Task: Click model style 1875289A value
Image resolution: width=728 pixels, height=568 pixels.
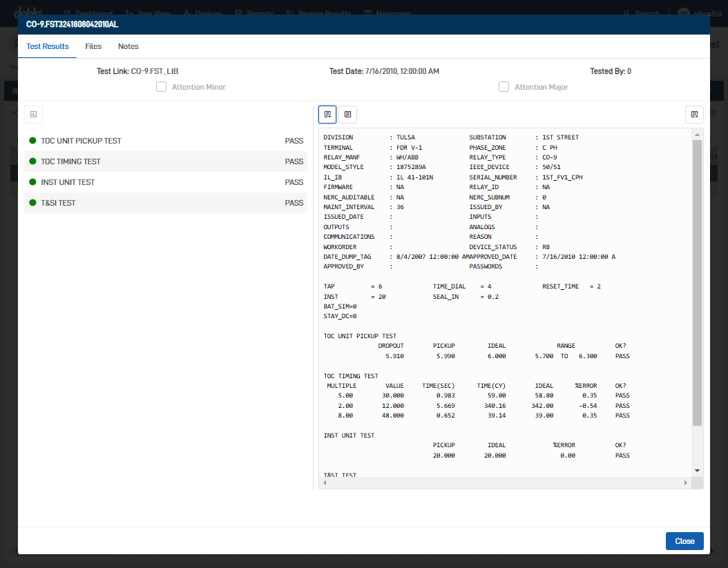Action: [411, 167]
